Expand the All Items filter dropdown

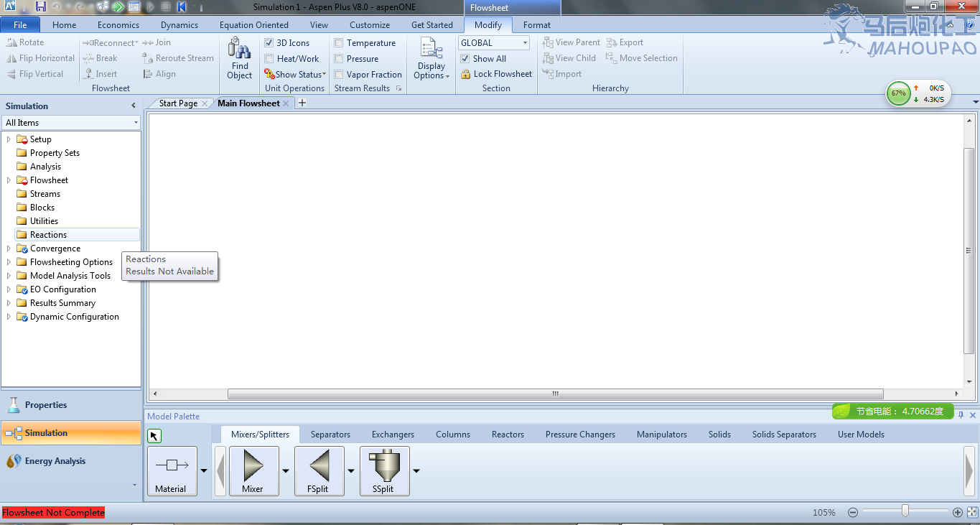click(136, 123)
